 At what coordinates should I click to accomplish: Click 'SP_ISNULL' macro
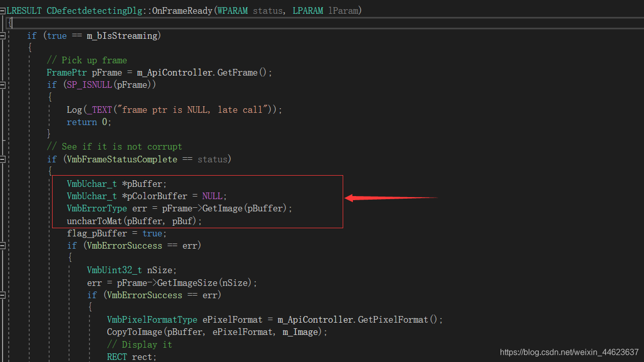click(x=89, y=85)
